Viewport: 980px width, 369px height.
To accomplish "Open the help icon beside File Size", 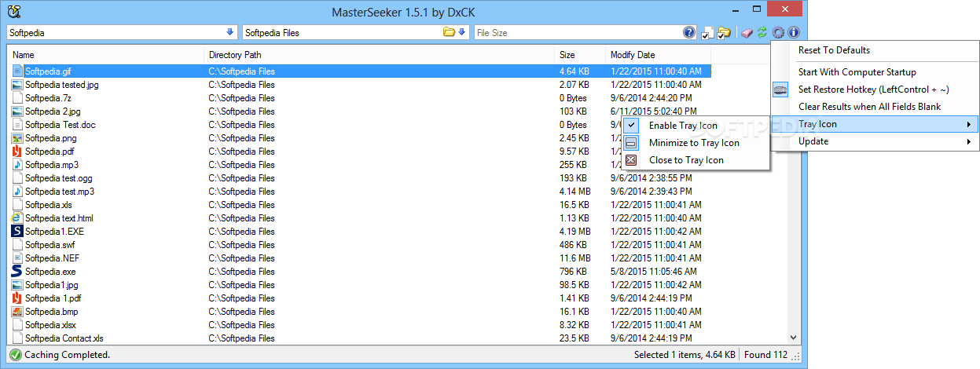I will (689, 32).
